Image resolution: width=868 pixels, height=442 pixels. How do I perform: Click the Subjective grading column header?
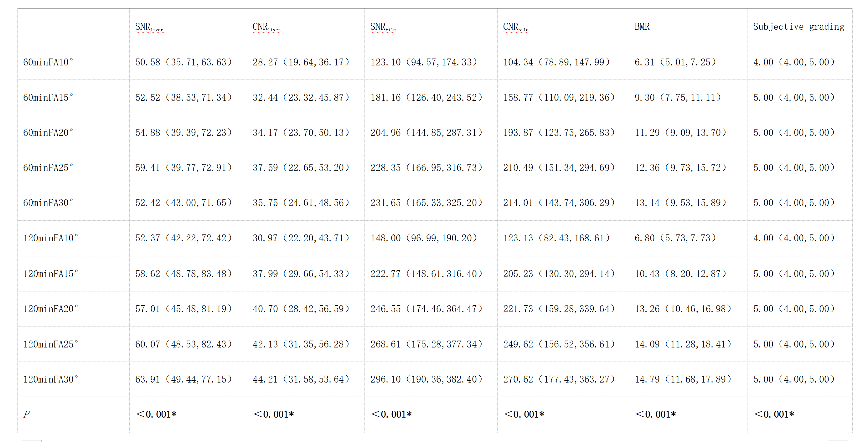(x=798, y=27)
